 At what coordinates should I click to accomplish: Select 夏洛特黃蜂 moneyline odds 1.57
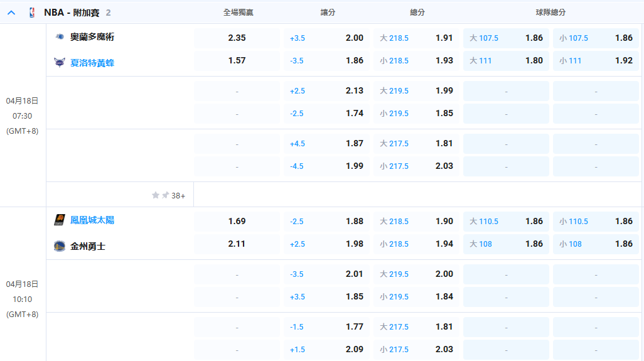pos(237,60)
